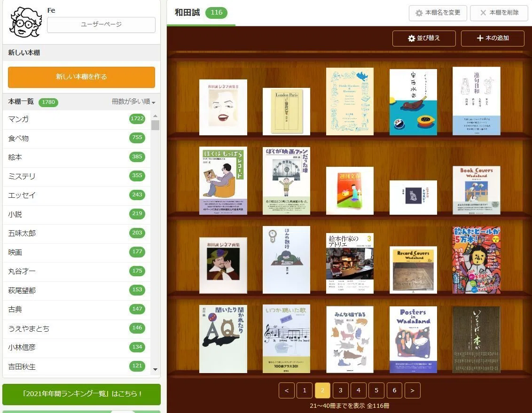Open the dark brown いつもそばに本が cover
Screen dimensions: 532x413
coord(477,340)
